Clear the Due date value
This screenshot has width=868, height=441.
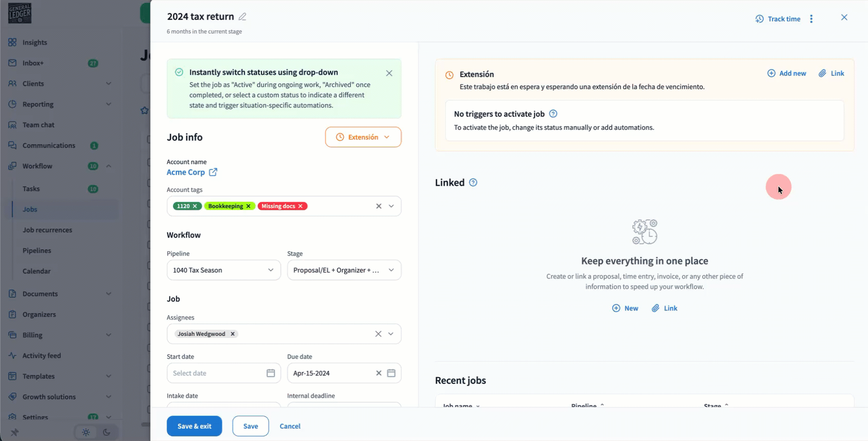(x=379, y=373)
